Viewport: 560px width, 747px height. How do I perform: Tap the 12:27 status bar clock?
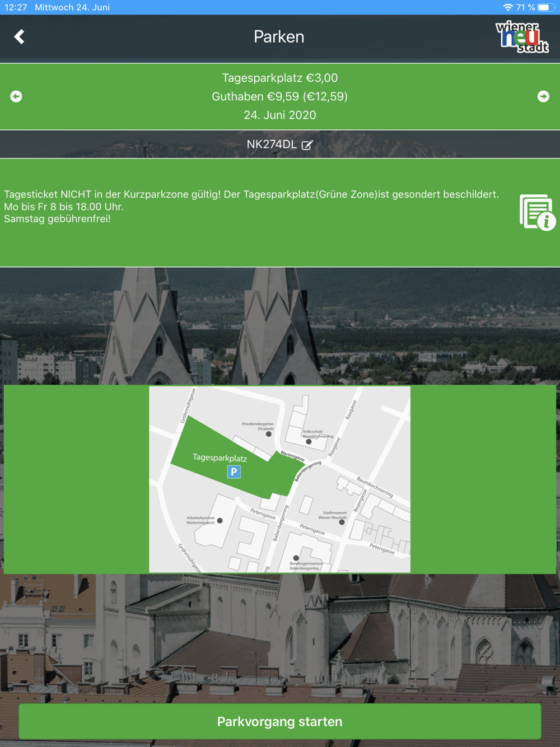[16, 7]
